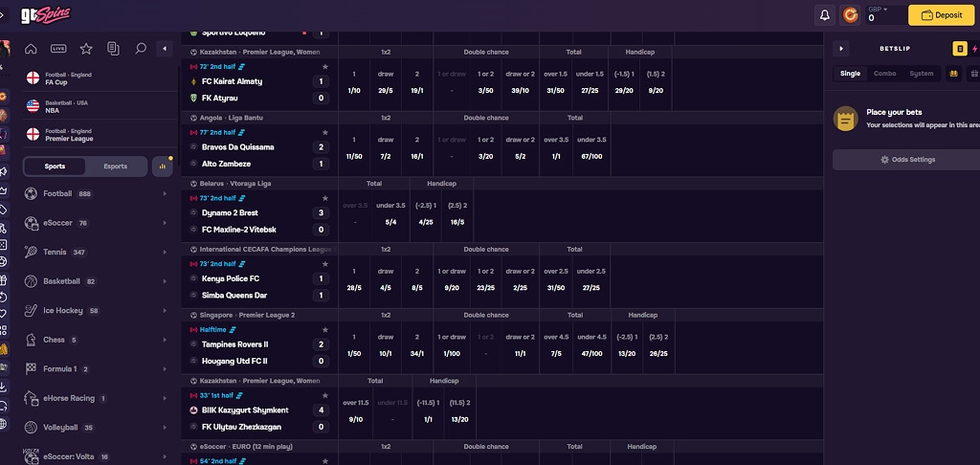The width and height of the screenshot is (980, 465).
Task: Switch to the Sports tab
Action: (55, 166)
